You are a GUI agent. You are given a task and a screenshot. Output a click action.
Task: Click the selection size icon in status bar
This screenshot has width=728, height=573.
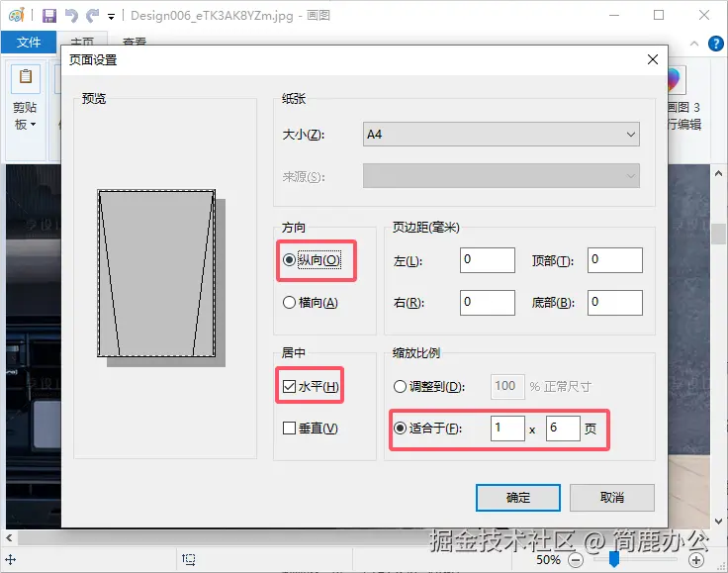(189, 559)
